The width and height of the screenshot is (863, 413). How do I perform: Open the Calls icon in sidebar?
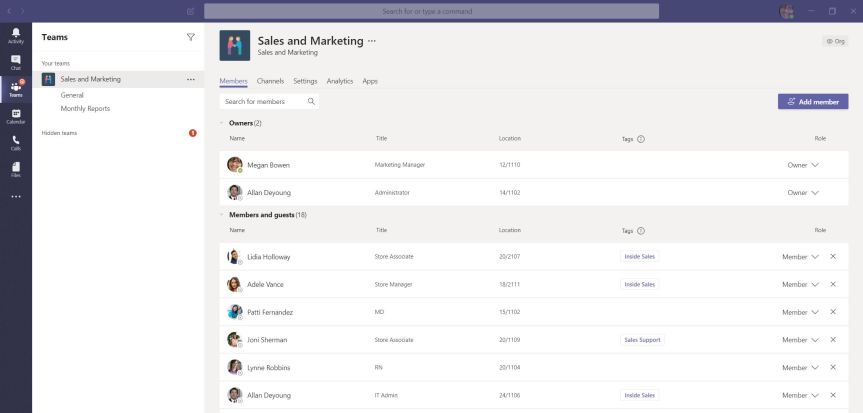point(15,143)
